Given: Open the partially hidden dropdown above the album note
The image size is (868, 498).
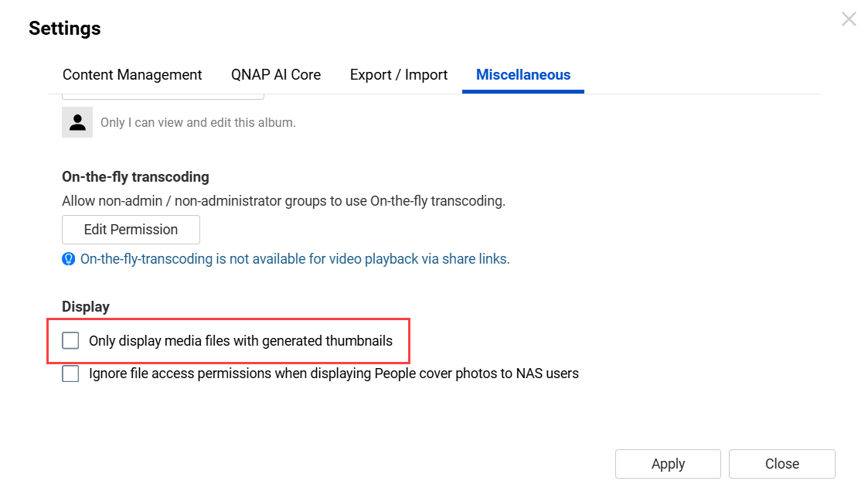Looking at the screenshot, I should pos(162,97).
